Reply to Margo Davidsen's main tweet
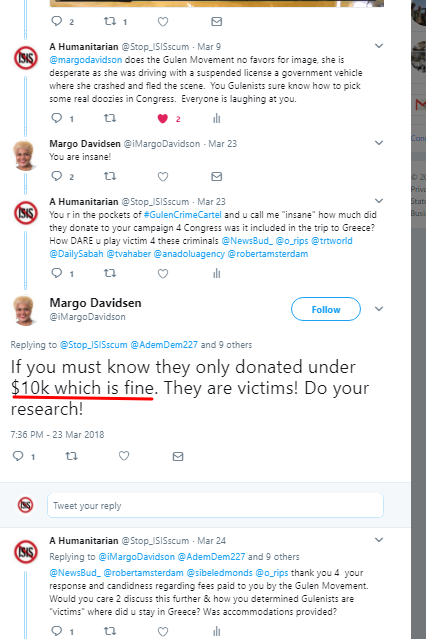 [18, 456]
